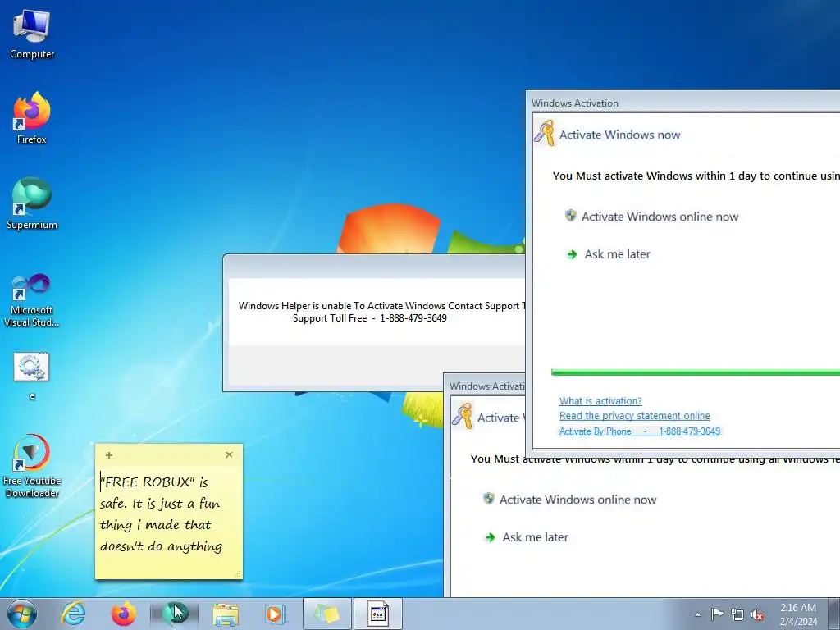Click the muted volume tray icon
The height and width of the screenshot is (630, 840).
pyautogui.click(x=757, y=614)
